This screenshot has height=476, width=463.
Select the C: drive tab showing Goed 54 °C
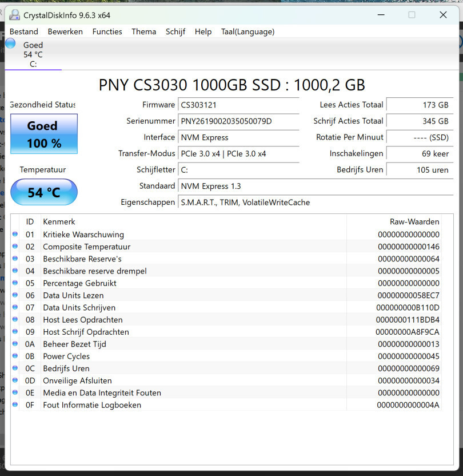click(x=33, y=54)
